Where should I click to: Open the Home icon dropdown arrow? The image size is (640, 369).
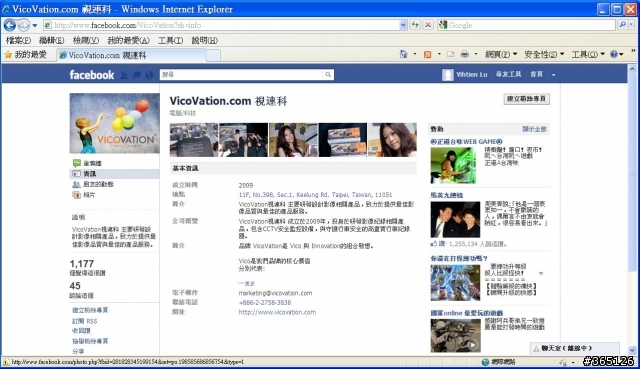pyautogui.click(x=415, y=54)
